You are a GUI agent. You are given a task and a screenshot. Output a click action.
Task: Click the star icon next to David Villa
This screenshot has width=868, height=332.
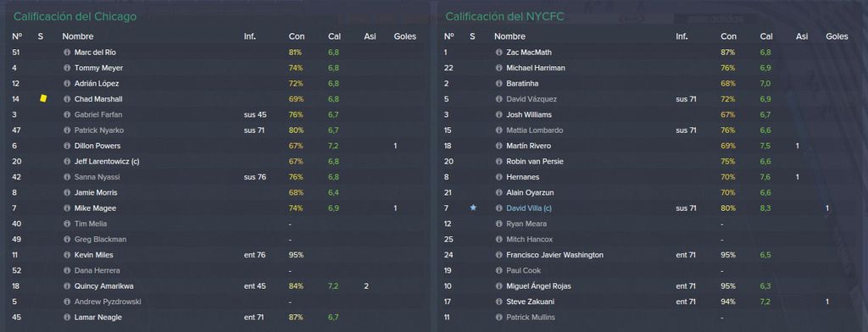[473, 207]
